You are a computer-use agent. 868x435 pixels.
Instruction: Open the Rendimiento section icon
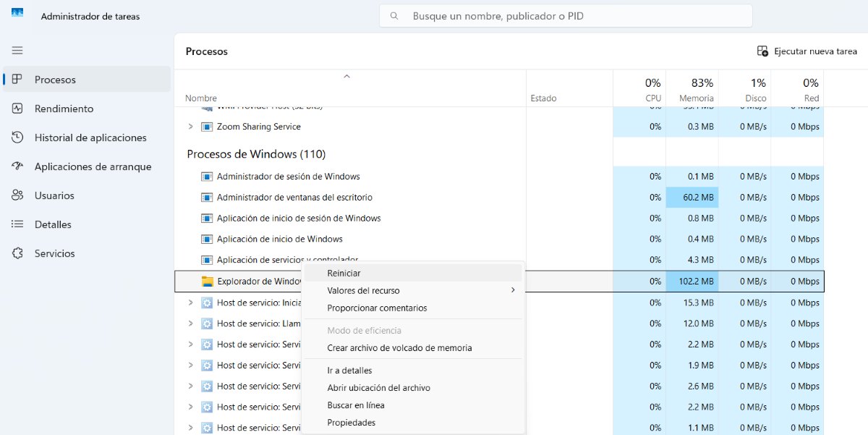click(18, 109)
